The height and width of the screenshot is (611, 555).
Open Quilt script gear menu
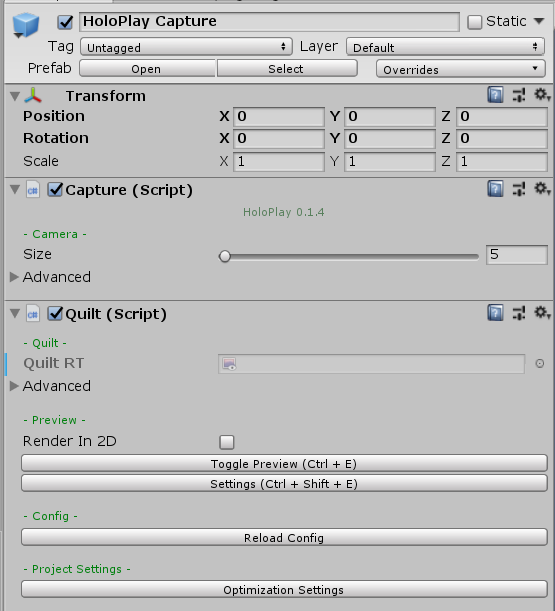pyautogui.click(x=542, y=313)
